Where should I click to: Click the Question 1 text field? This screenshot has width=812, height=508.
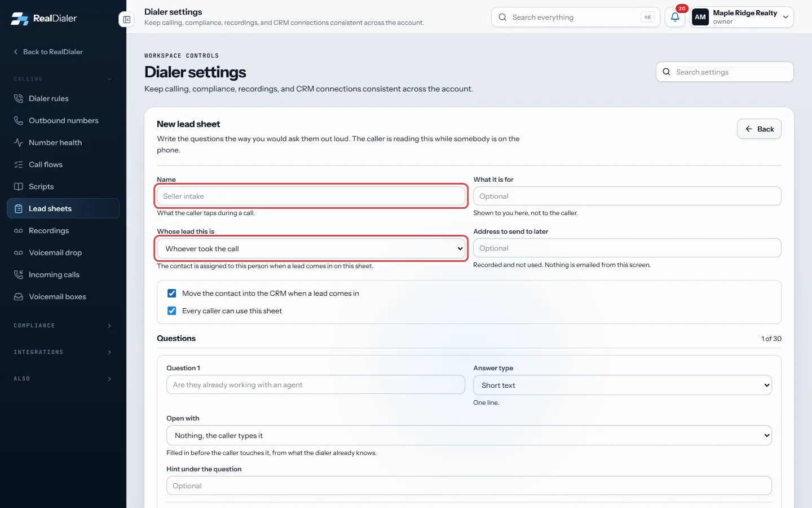pyautogui.click(x=316, y=384)
